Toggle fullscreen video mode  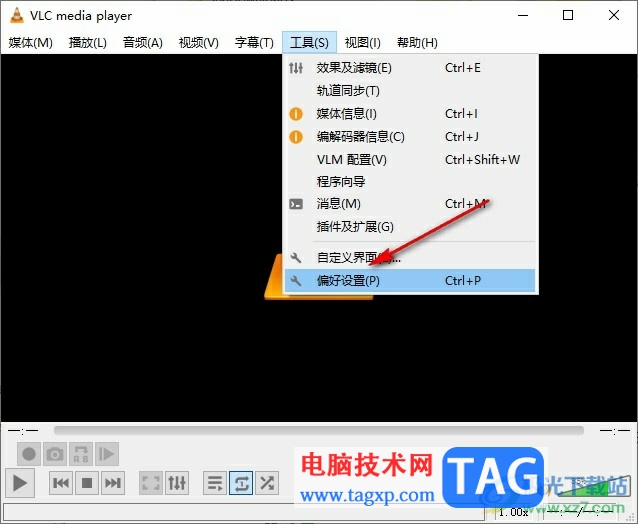tap(151, 483)
